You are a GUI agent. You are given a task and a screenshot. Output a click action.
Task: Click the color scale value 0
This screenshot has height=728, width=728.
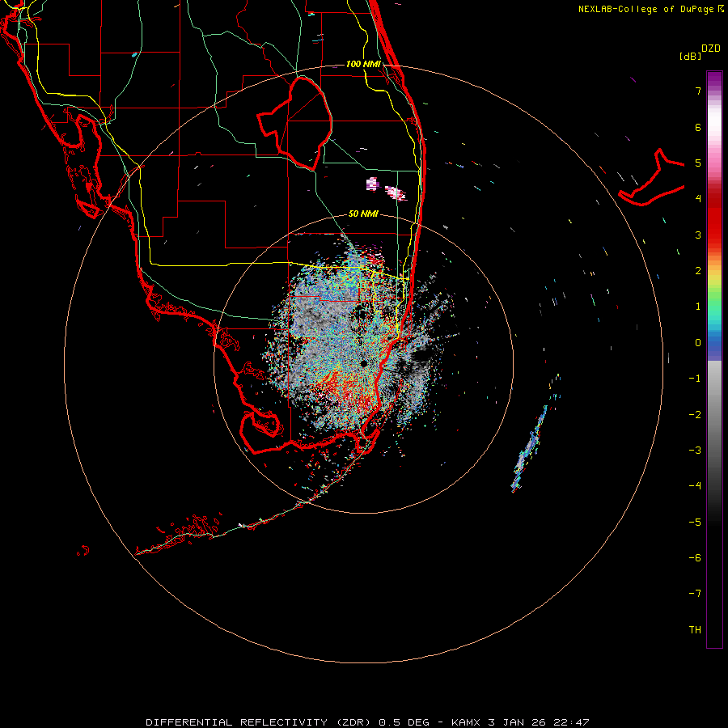698,343
